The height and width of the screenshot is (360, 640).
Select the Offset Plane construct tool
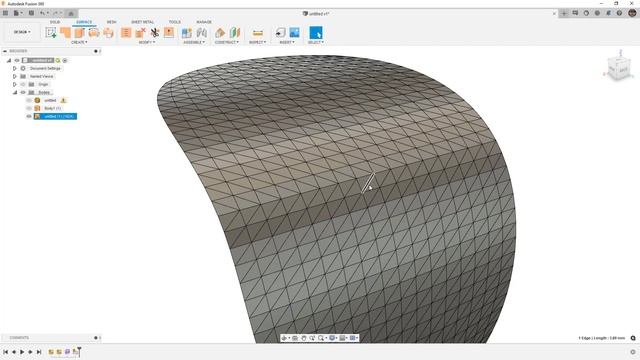(220, 33)
